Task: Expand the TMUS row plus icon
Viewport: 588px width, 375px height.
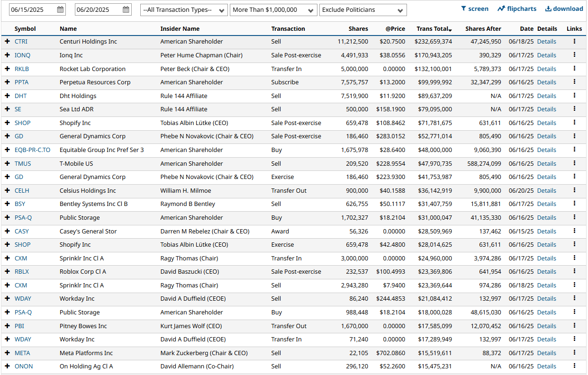Action: click(7, 163)
